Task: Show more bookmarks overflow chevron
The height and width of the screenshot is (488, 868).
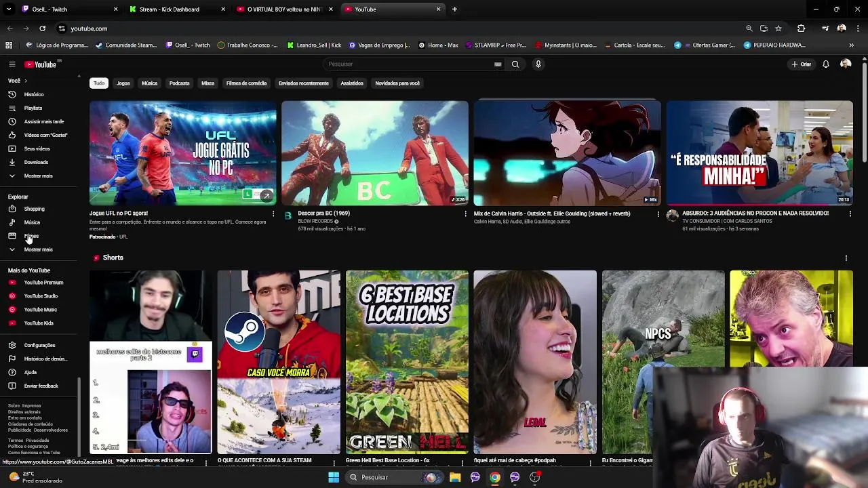Action: (851, 45)
